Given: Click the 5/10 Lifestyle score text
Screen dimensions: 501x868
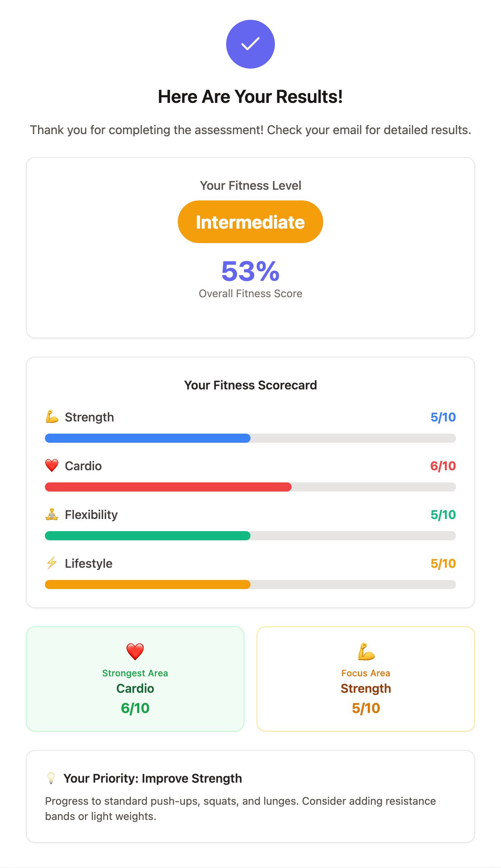Looking at the screenshot, I should click(443, 564).
